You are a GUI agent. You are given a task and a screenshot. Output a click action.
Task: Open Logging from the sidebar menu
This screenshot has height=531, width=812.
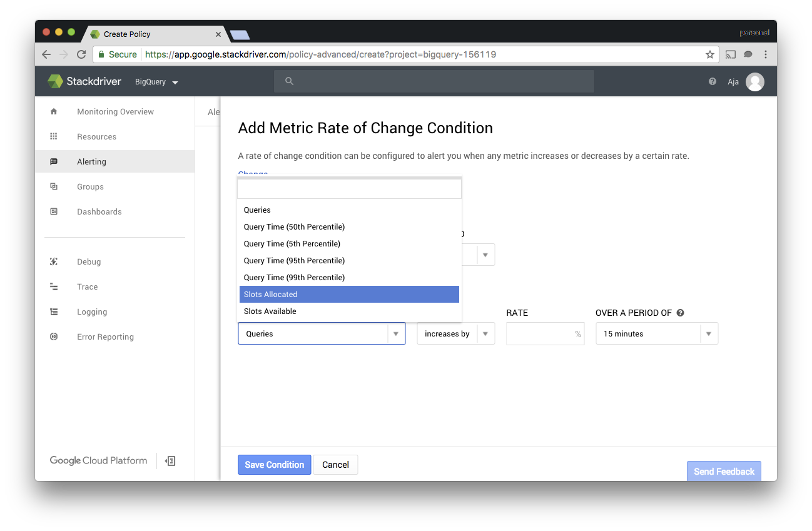click(x=54, y=311)
